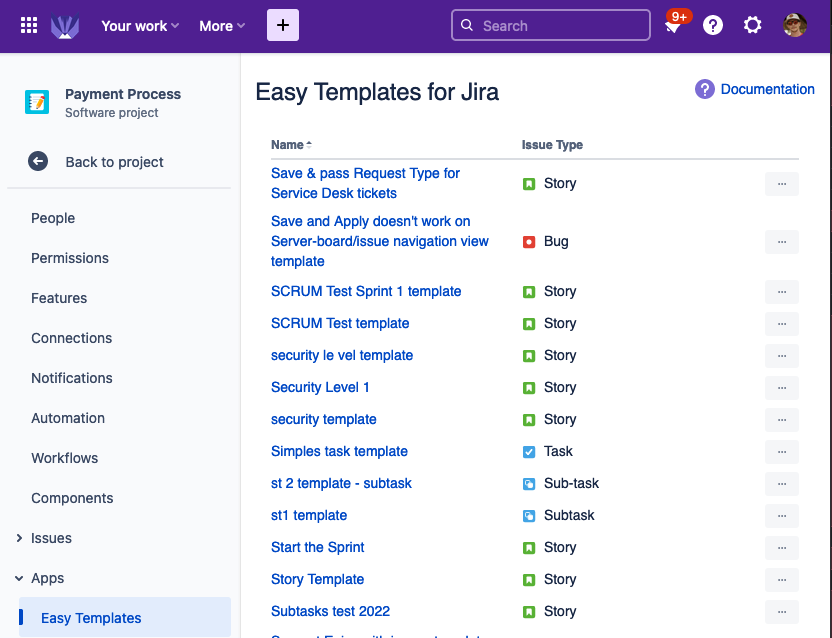Screen dimensions: 832x638
Task: Click the user profile avatar
Action: coord(795,26)
